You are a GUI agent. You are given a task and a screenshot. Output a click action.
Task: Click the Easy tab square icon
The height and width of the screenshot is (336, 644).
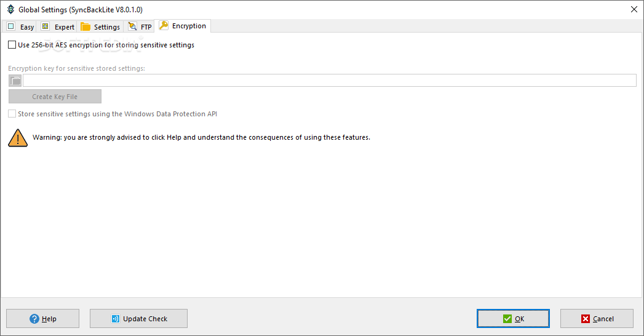[x=11, y=26]
